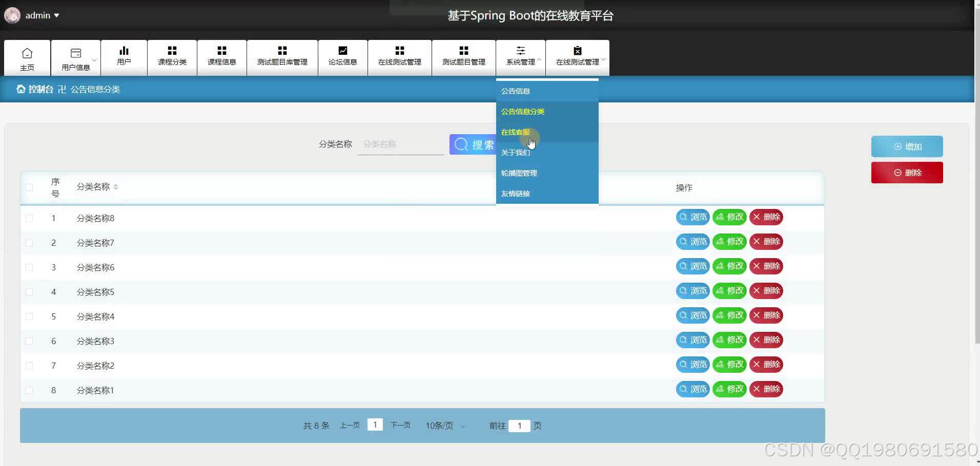
Task: Check the row for 分类名称8
Action: pyautogui.click(x=29, y=218)
